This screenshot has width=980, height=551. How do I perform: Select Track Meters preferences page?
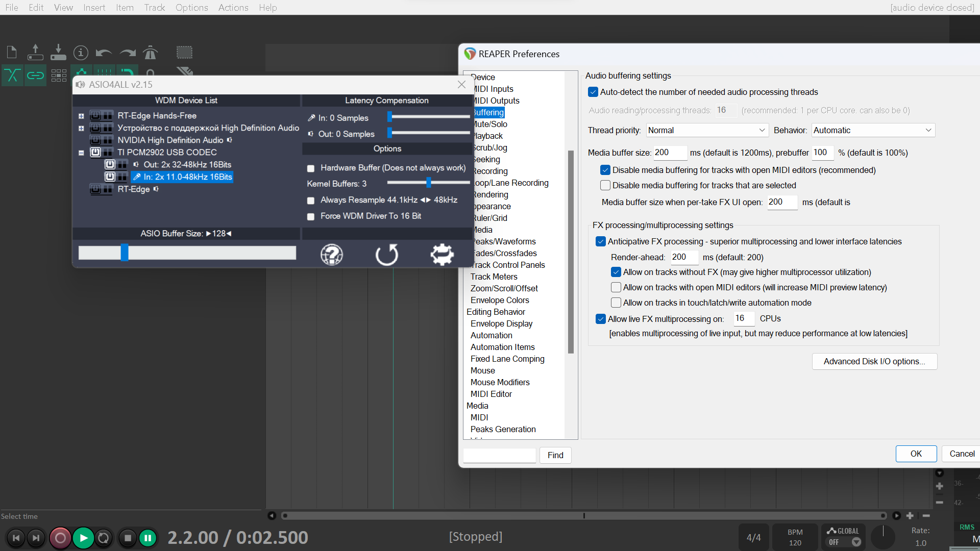(494, 277)
